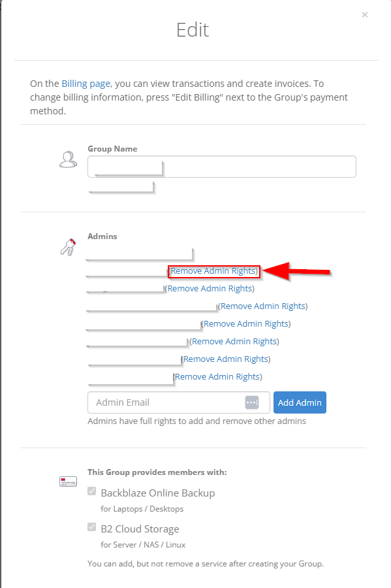Close the Edit dialog with X
The height and width of the screenshot is (588, 391).
pos(365,14)
